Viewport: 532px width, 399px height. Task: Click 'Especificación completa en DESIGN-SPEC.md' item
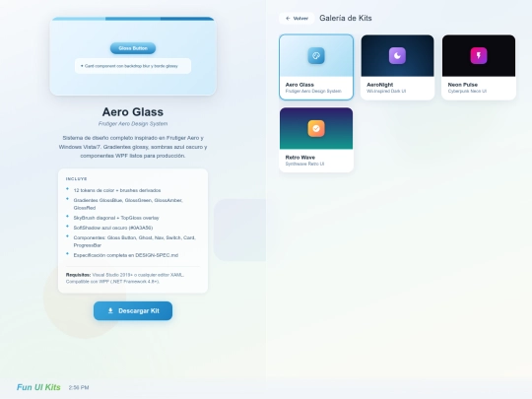126,255
